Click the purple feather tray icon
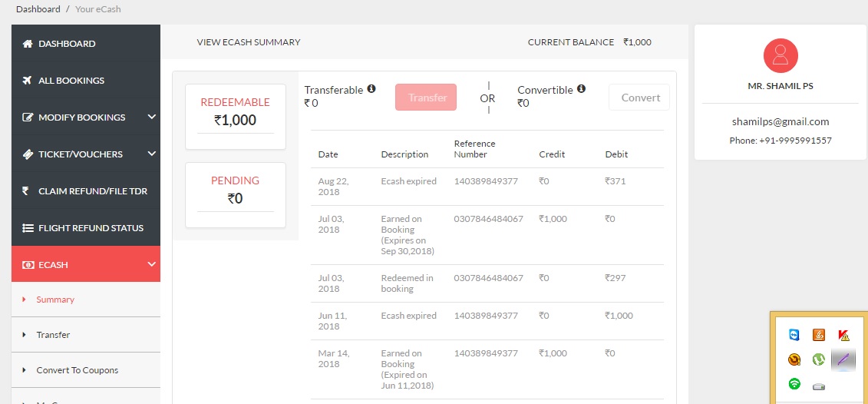Image resolution: width=868 pixels, height=404 pixels. pyautogui.click(x=843, y=359)
